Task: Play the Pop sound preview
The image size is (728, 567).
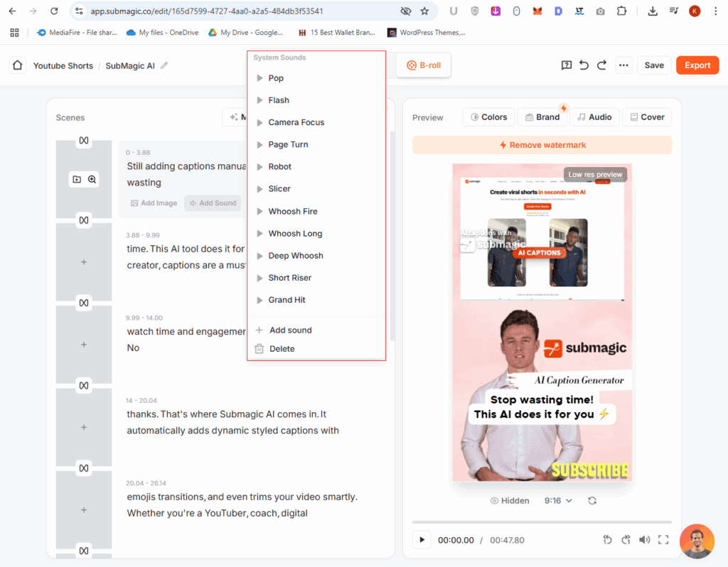Action: coord(259,78)
